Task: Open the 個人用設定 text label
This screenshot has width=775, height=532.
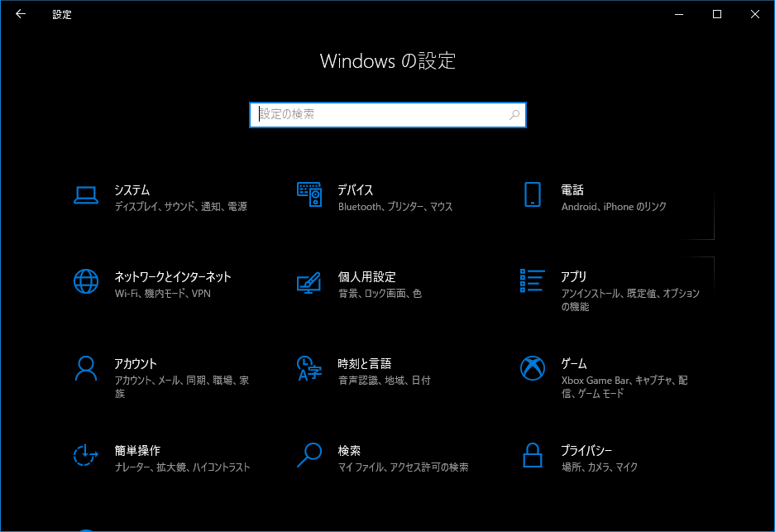Action: coord(366,277)
